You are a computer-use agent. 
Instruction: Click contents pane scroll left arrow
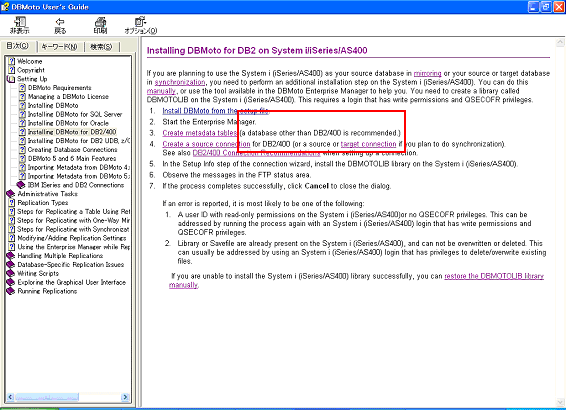[x=10, y=397]
